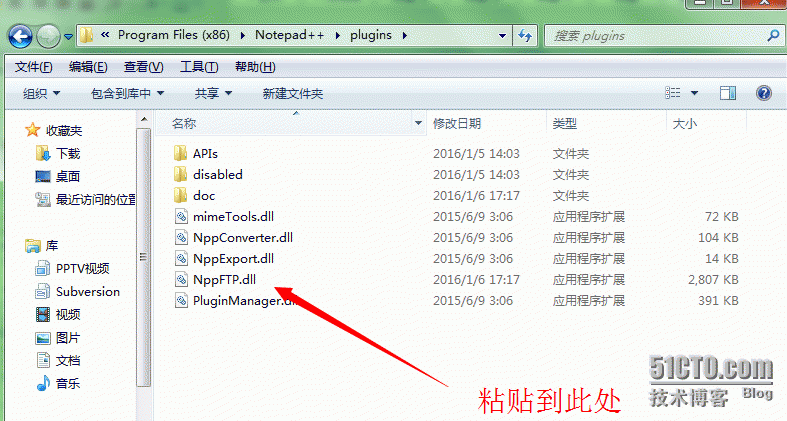This screenshot has height=421, width=787.
Task: Sort by 大小 column header
Action: 685,123
